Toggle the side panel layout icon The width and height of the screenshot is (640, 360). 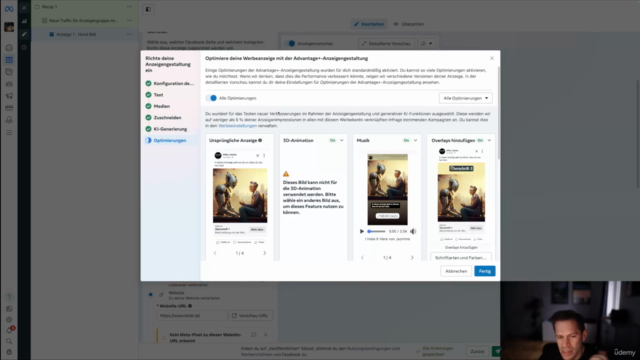click(148, 9)
